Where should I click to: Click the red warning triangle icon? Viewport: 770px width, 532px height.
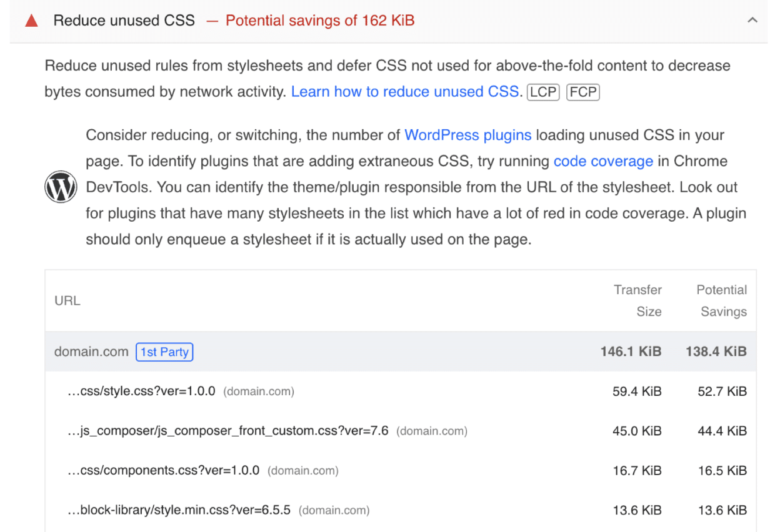(x=31, y=20)
